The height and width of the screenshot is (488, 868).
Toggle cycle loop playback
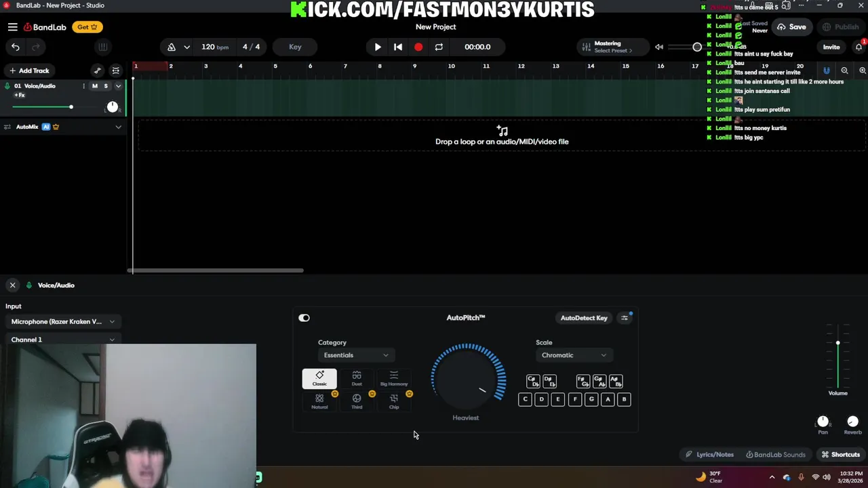tap(439, 47)
